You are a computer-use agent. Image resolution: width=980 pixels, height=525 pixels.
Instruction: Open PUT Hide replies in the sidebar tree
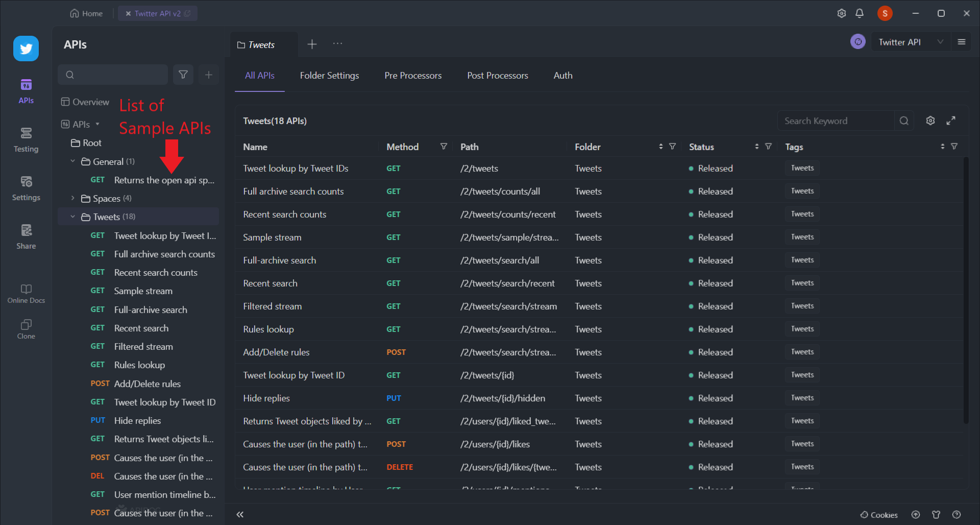point(138,421)
